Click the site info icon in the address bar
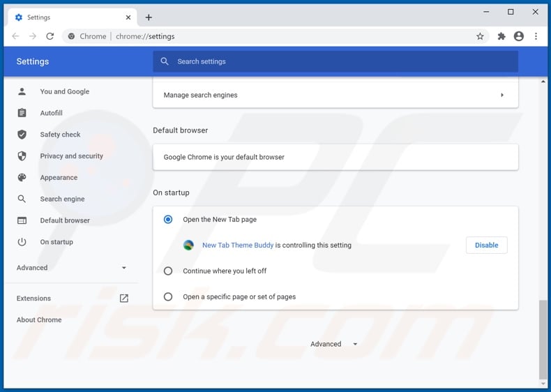 tap(71, 36)
